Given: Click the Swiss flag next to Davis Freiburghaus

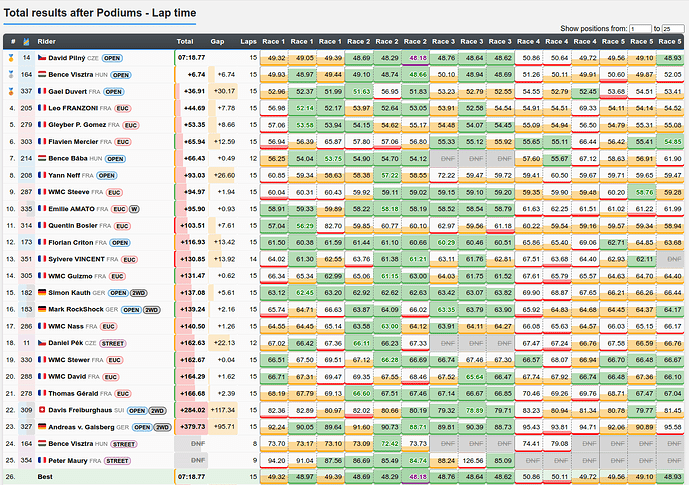Looking at the screenshot, I should point(42,410).
